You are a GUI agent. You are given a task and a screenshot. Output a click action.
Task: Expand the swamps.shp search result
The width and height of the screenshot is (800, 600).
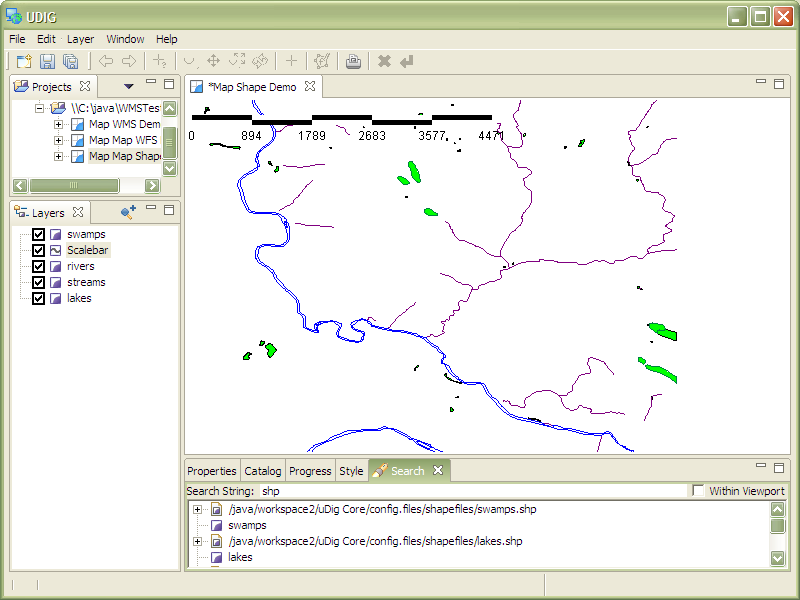(x=198, y=509)
